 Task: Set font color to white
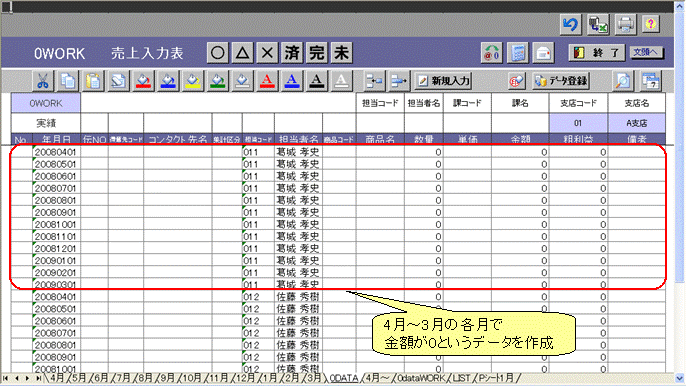tap(342, 81)
